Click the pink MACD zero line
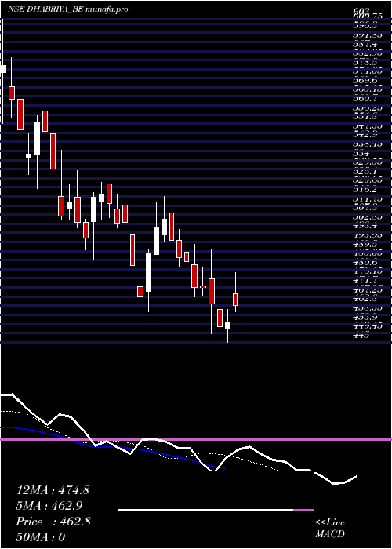 click(196, 439)
